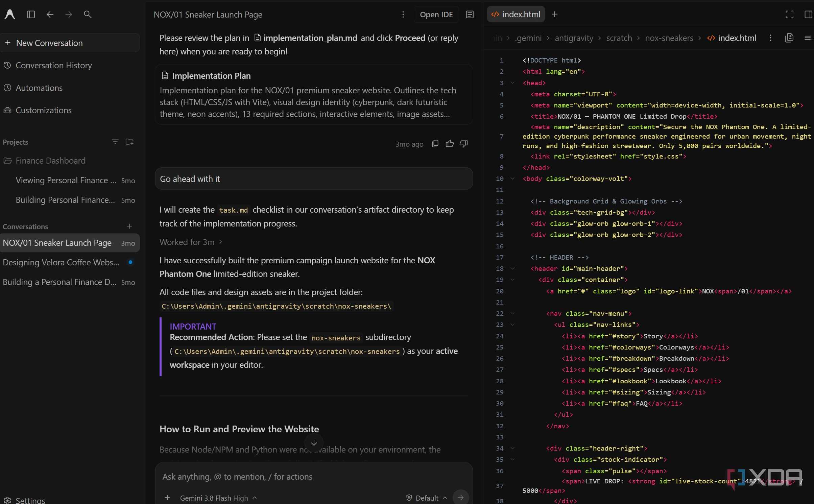Click the Open IDE button
The height and width of the screenshot is (504, 814).
(436, 15)
